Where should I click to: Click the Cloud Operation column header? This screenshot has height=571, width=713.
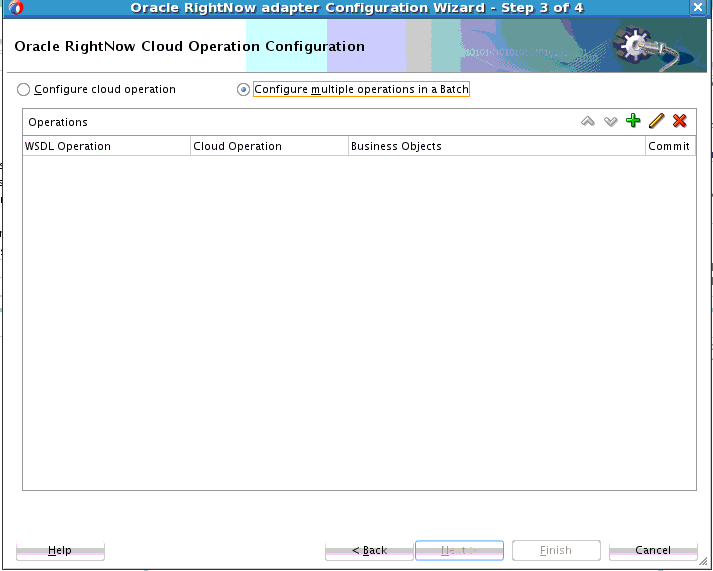269,146
